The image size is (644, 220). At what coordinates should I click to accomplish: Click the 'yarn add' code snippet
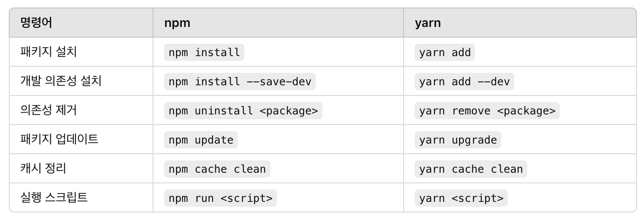pyautogui.click(x=445, y=53)
